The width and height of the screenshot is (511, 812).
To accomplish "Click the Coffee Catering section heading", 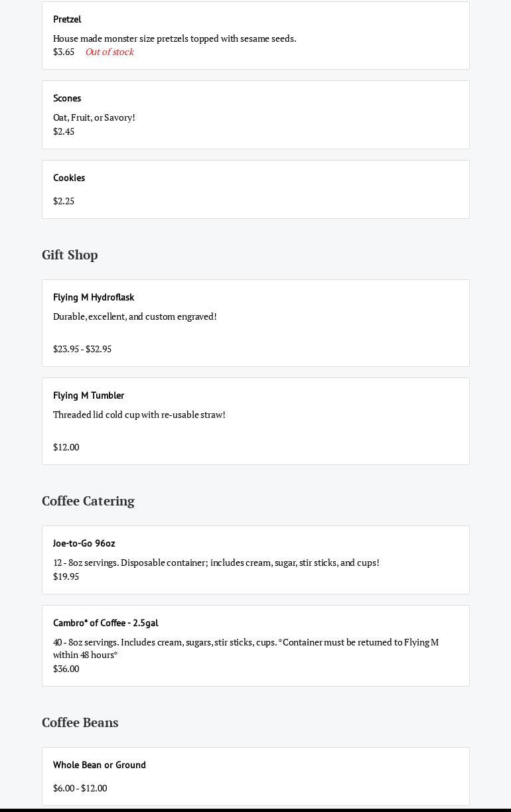I will point(88,501).
